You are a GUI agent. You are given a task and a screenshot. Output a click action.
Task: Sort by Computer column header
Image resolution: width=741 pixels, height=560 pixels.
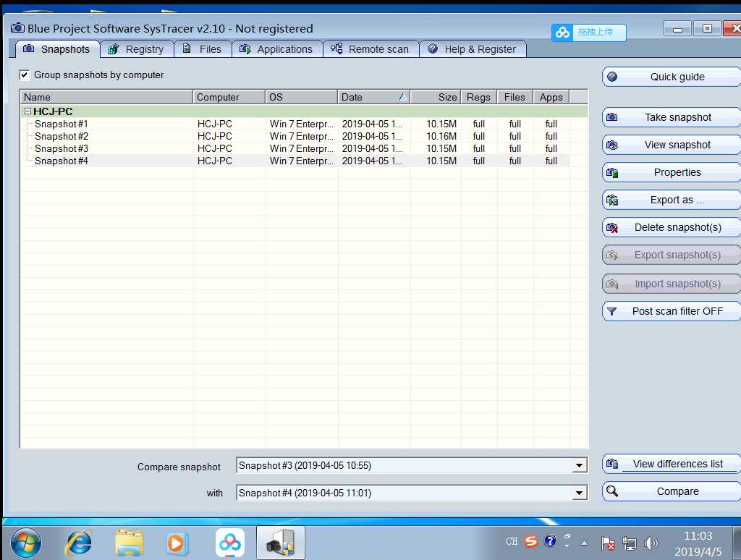[229, 97]
